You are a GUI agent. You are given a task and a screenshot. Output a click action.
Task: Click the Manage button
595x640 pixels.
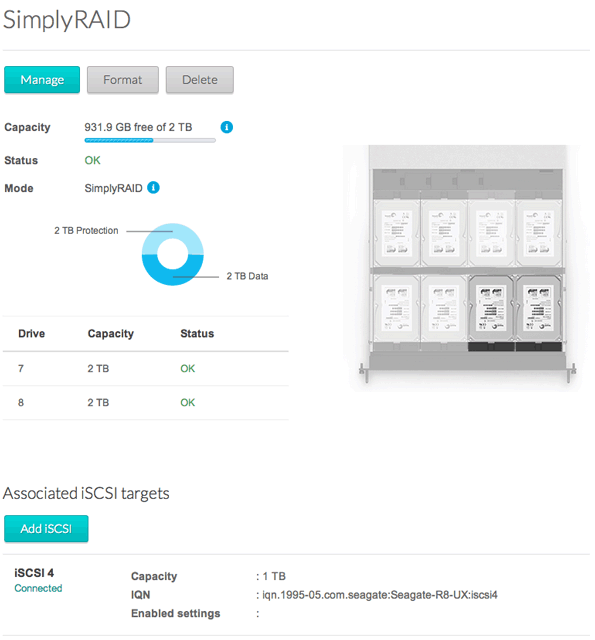pos(42,80)
